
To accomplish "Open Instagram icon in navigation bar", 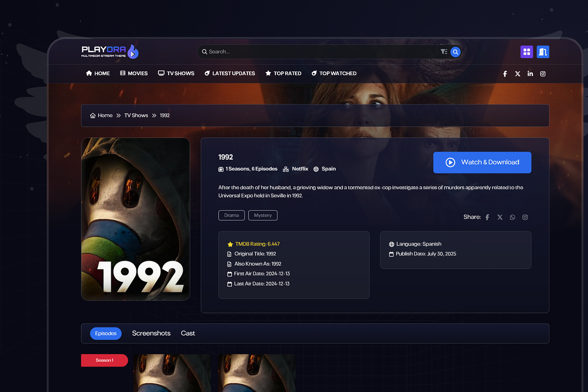I will (x=543, y=73).
